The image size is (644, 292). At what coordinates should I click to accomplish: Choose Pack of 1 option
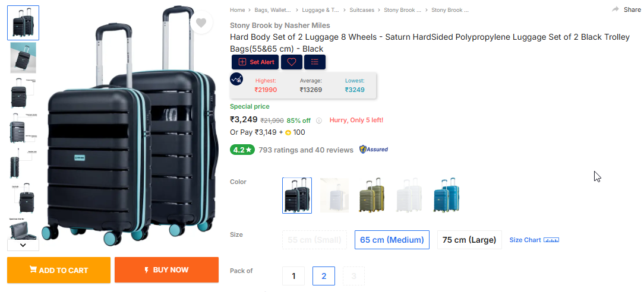[293, 276]
